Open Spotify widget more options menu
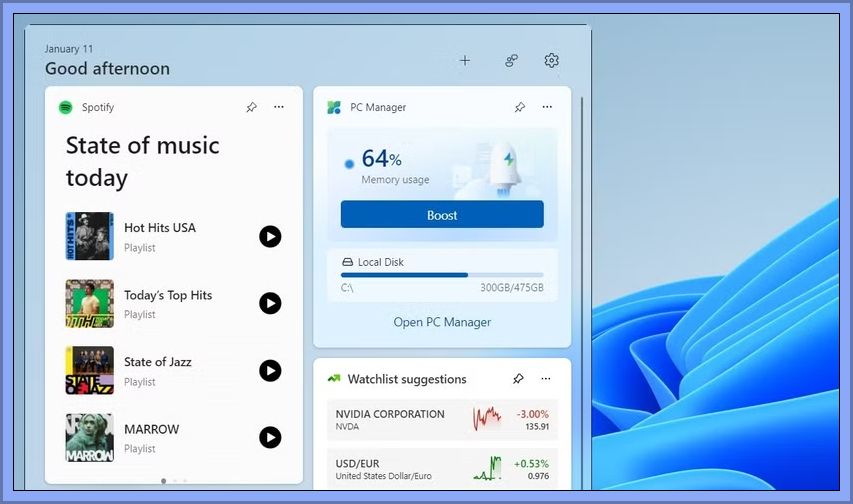The width and height of the screenshot is (853, 504). coord(279,107)
